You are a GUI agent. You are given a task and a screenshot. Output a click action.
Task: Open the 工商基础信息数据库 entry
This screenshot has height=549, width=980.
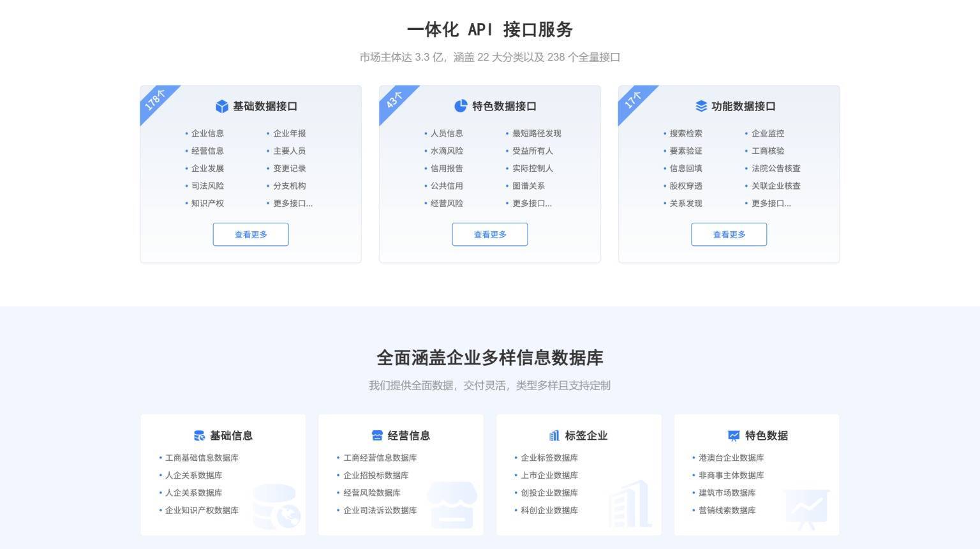click(x=202, y=458)
